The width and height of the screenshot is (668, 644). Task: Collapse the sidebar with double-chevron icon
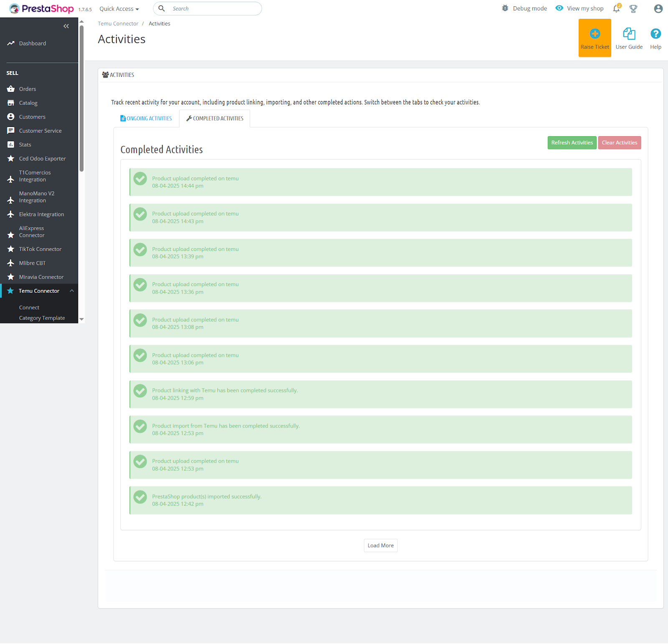66,26
